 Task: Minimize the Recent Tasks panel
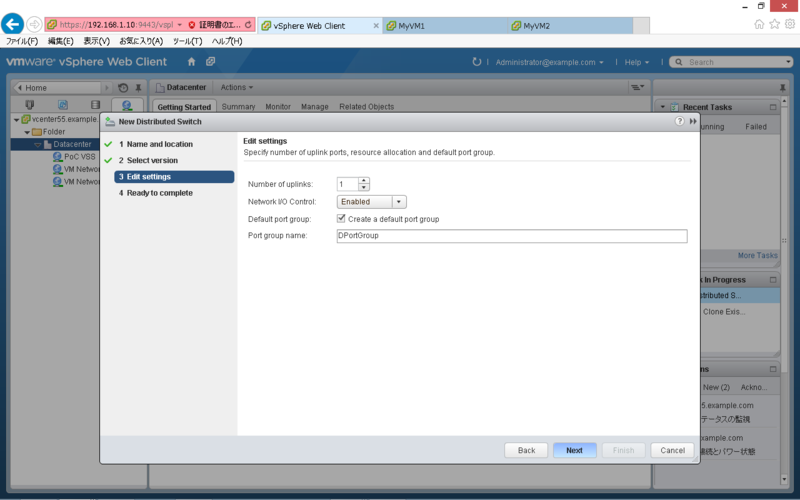pyautogui.click(x=773, y=107)
